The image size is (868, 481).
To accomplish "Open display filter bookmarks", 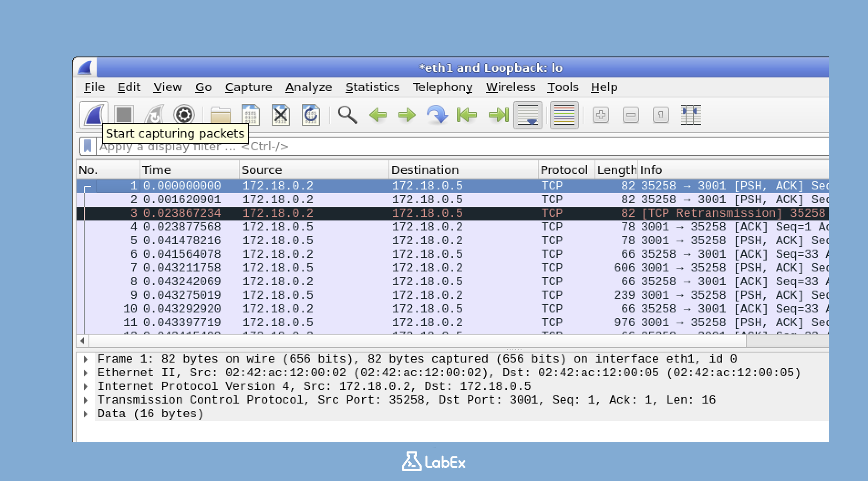I will (87, 146).
